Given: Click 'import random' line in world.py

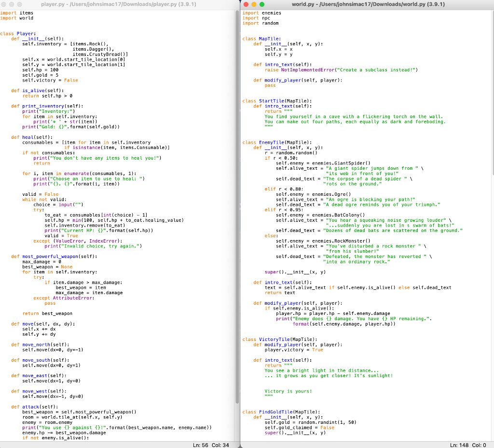Looking at the screenshot, I should click(x=260, y=23).
